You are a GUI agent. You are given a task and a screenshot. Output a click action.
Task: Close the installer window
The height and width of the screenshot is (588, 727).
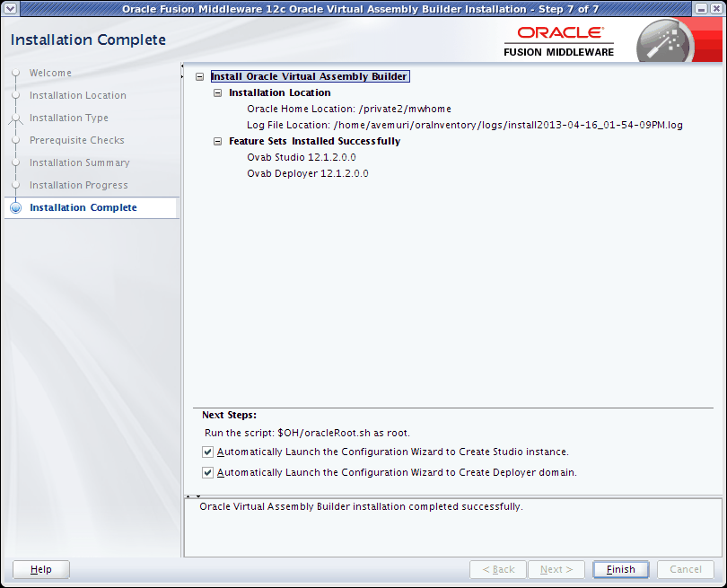716,8
